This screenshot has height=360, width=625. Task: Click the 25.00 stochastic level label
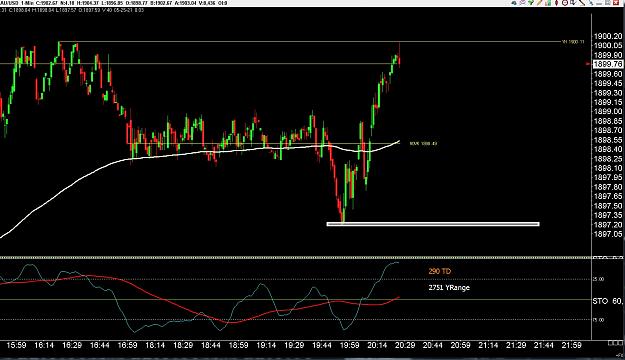pos(598,279)
